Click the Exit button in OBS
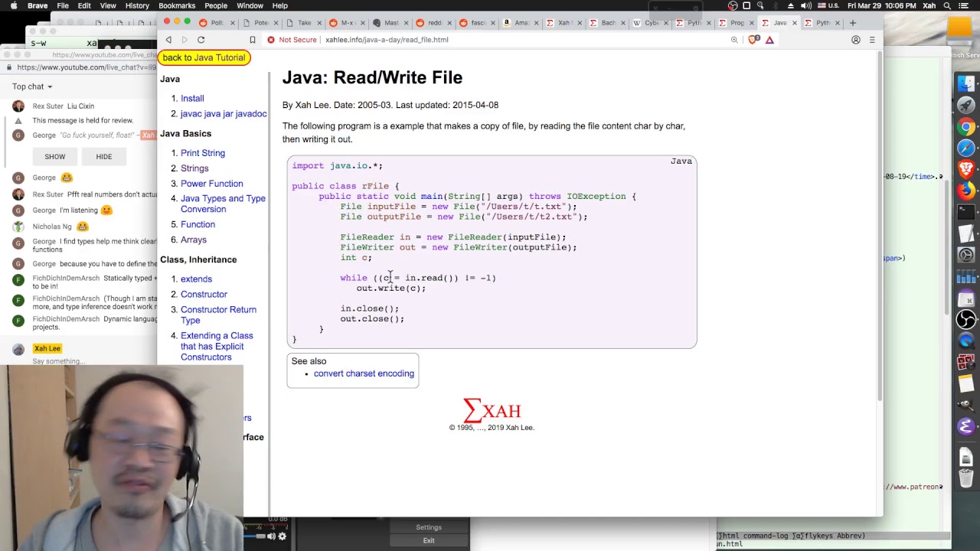The width and height of the screenshot is (980, 551). 429,540
